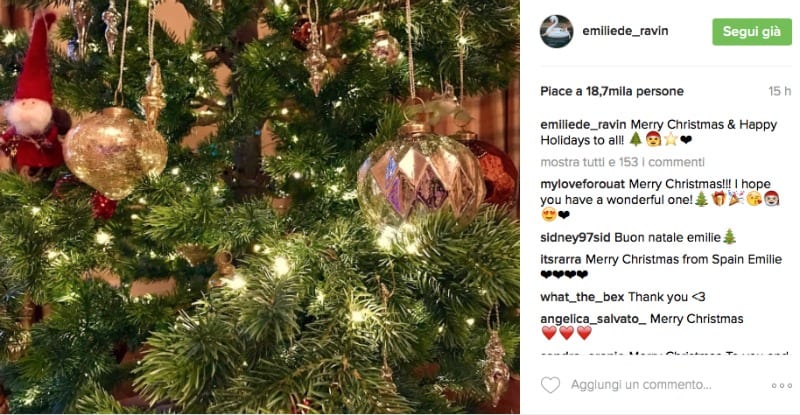Toggle the green Segui già follow button

coord(752,32)
